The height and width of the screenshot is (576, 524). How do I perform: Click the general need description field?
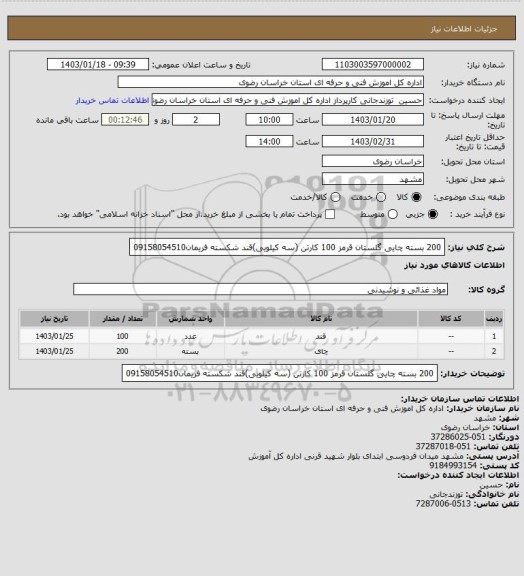pyautogui.click(x=287, y=247)
